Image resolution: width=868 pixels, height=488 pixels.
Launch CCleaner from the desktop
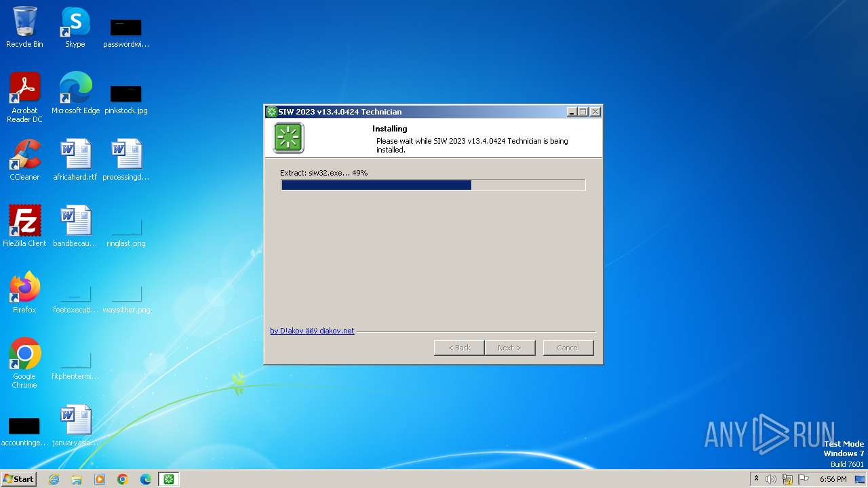pyautogui.click(x=24, y=160)
